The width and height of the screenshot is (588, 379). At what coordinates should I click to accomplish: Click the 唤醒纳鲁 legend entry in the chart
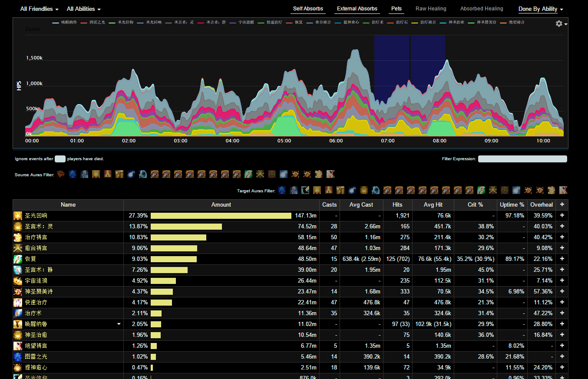pyautogui.click(x=65, y=22)
